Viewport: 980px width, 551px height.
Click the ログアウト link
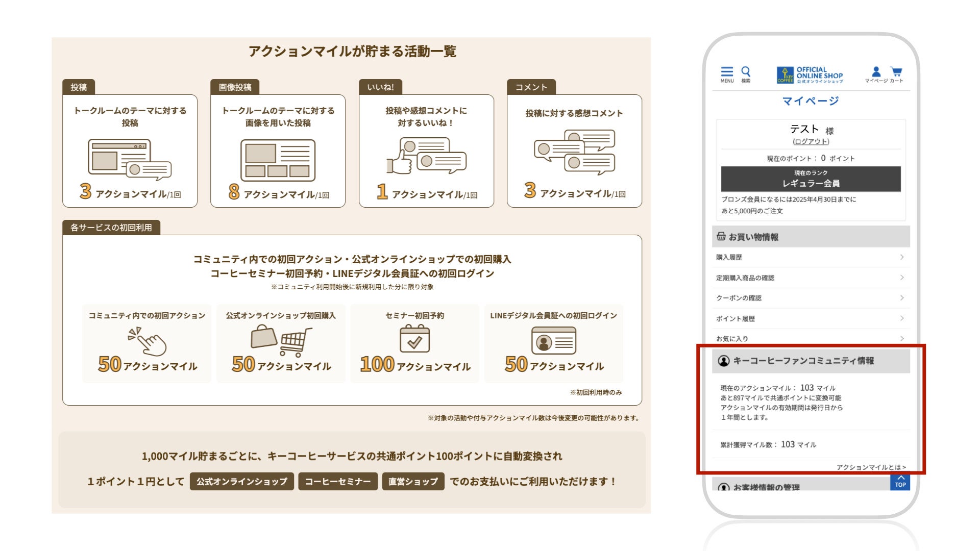811,141
